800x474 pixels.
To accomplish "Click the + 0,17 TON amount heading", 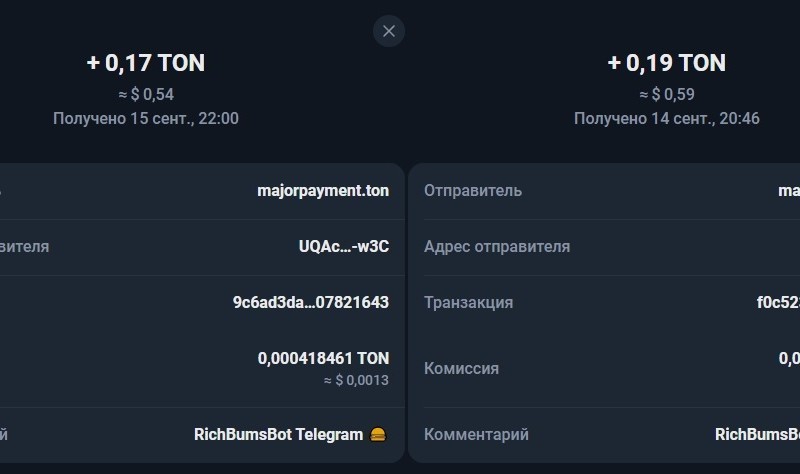I will coord(146,63).
